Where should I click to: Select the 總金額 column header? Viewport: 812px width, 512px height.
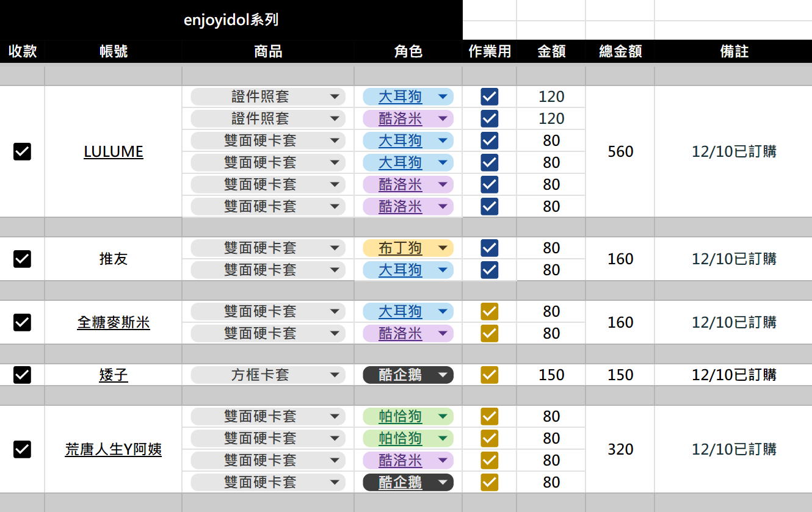pyautogui.click(x=620, y=51)
